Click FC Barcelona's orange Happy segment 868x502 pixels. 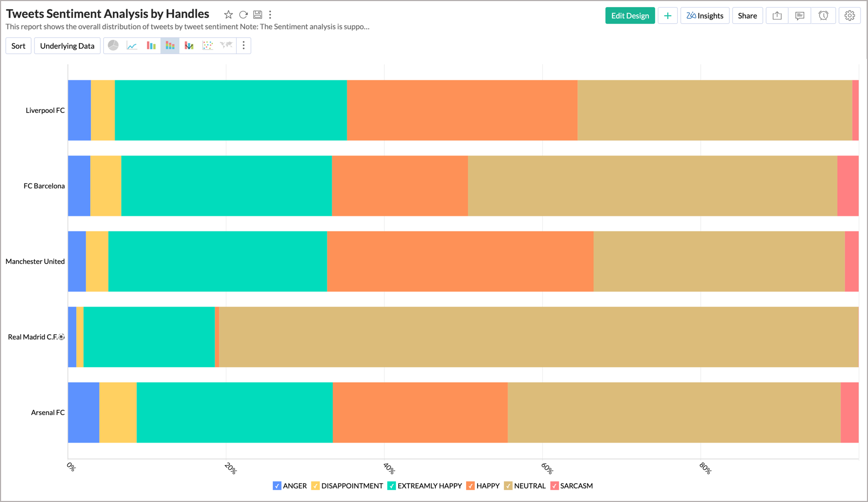tap(400, 186)
